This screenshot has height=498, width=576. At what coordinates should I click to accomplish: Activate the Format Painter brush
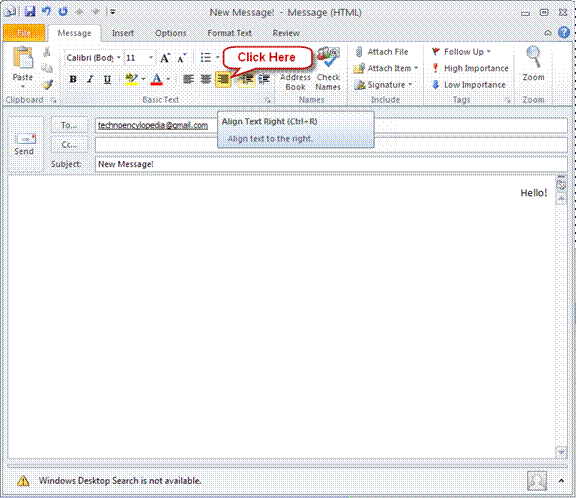pyautogui.click(x=47, y=84)
